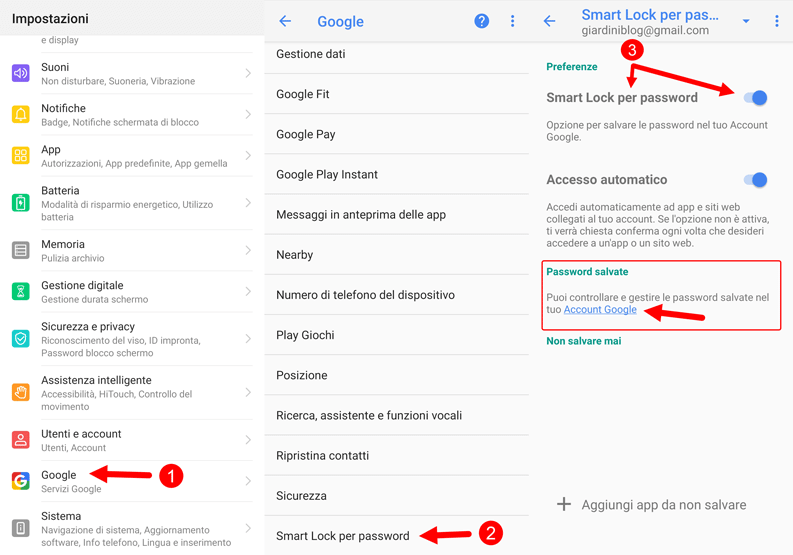Screen dimensions: 793x555
Task: Tap the Assistenza intelligente hand icon
Action: [21, 393]
